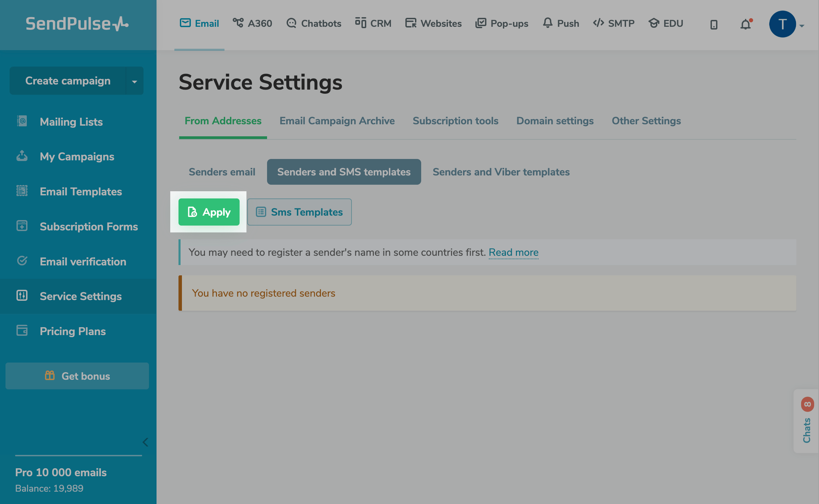Click the 'You have no registered senders' notice
Image resolution: width=819 pixels, height=504 pixels.
pyautogui.click(x=487, y=293)
